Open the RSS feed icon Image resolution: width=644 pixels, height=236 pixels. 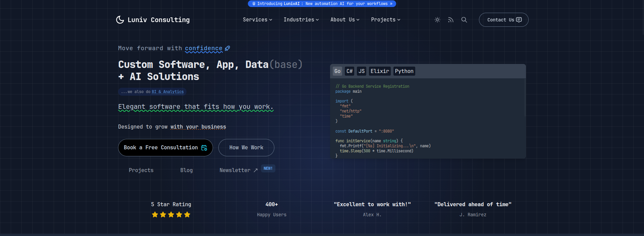coord(450,20)
